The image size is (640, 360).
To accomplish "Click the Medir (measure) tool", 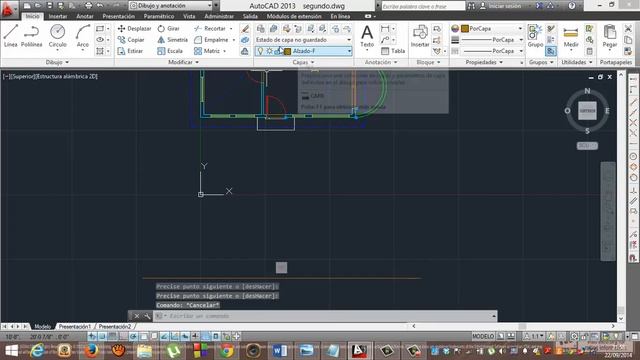I will [x=571, y=36].
